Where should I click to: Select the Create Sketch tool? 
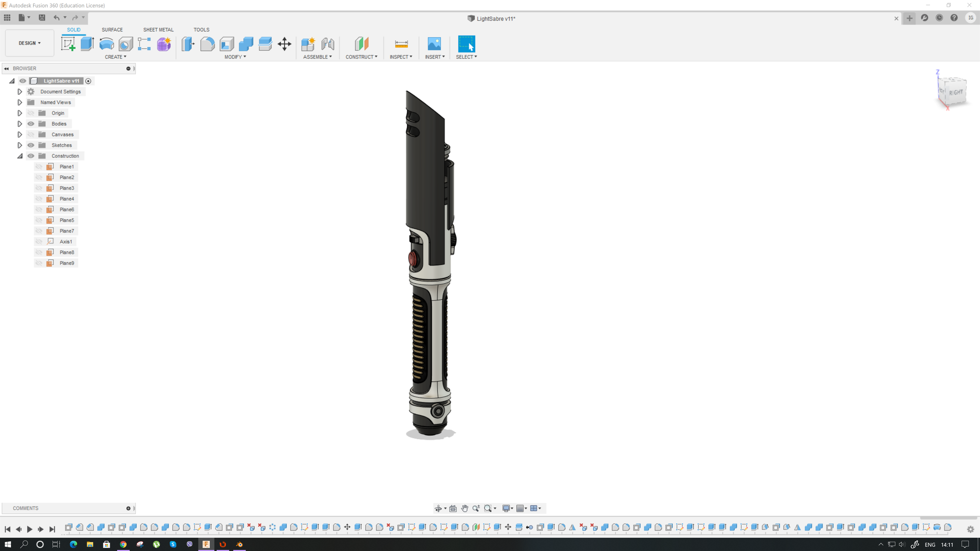click(x=68, y=44)
